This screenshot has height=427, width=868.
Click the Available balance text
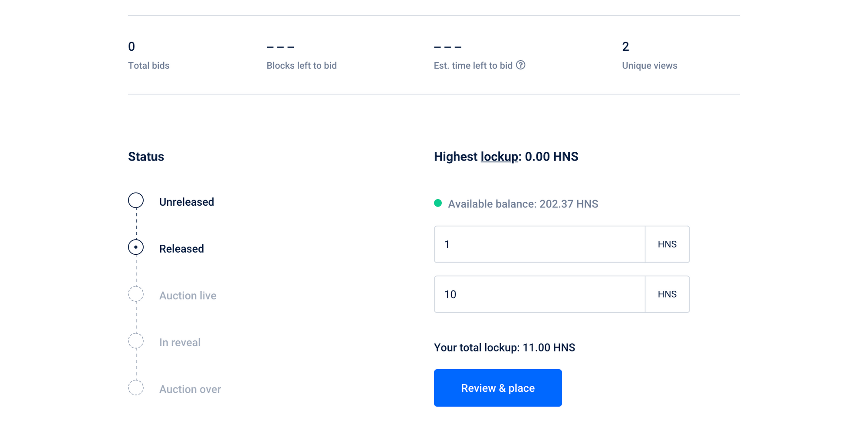click(523, 204)
